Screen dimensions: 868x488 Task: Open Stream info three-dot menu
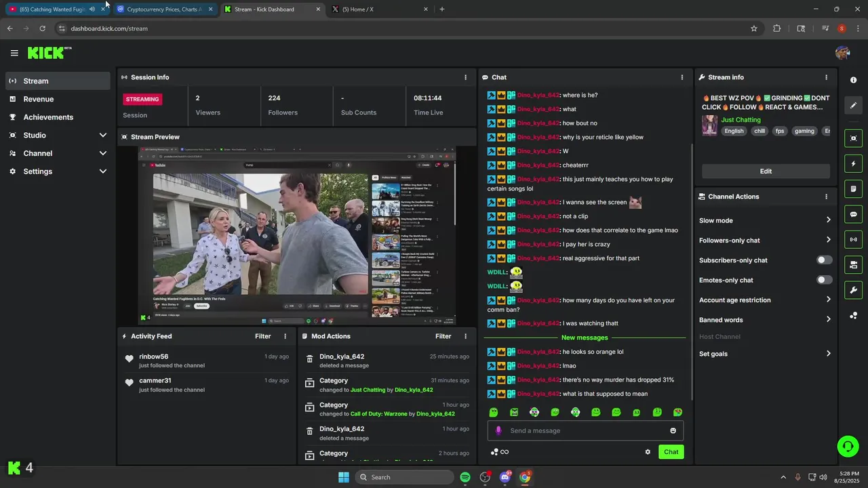(826, 77)
